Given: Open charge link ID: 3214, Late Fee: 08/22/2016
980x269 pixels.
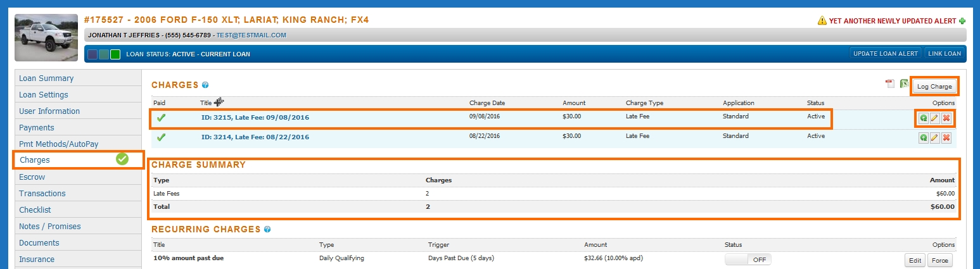Looking at the screenshot, I should (255, 137).
